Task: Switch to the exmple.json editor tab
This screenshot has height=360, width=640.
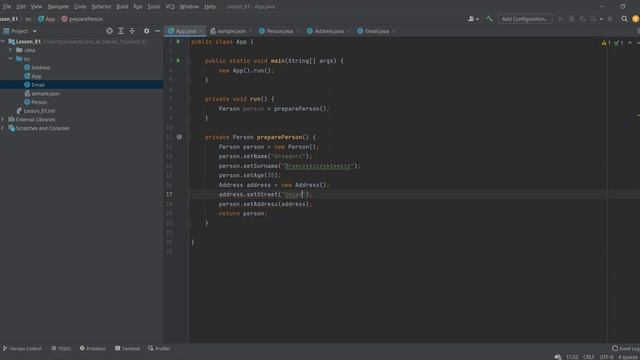Action: pyautogui.click(x=231, y=31)
